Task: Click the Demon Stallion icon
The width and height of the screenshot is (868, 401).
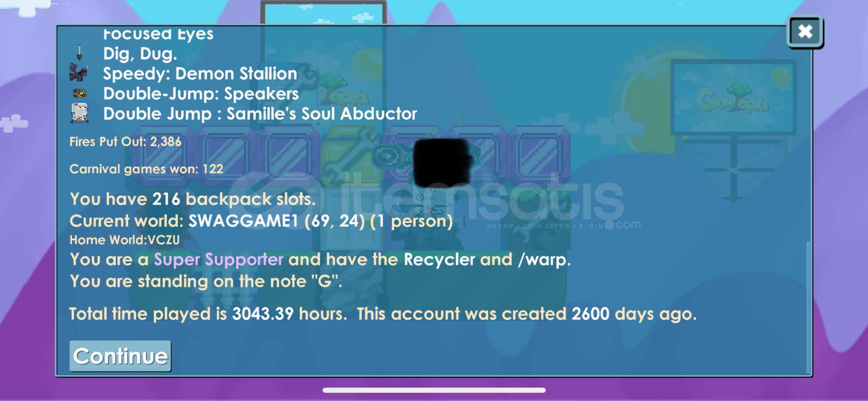Action: tap(79, 72)
